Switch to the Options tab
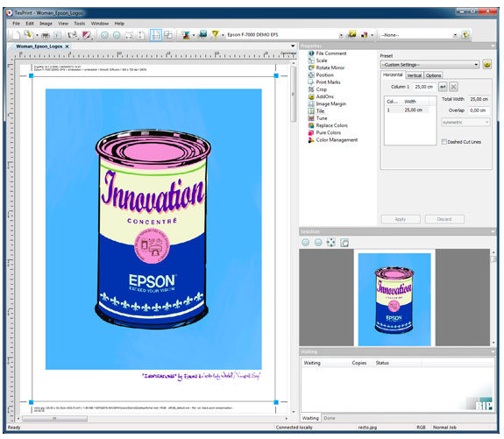This screenshot has width=504, height=439. (433, 75)
